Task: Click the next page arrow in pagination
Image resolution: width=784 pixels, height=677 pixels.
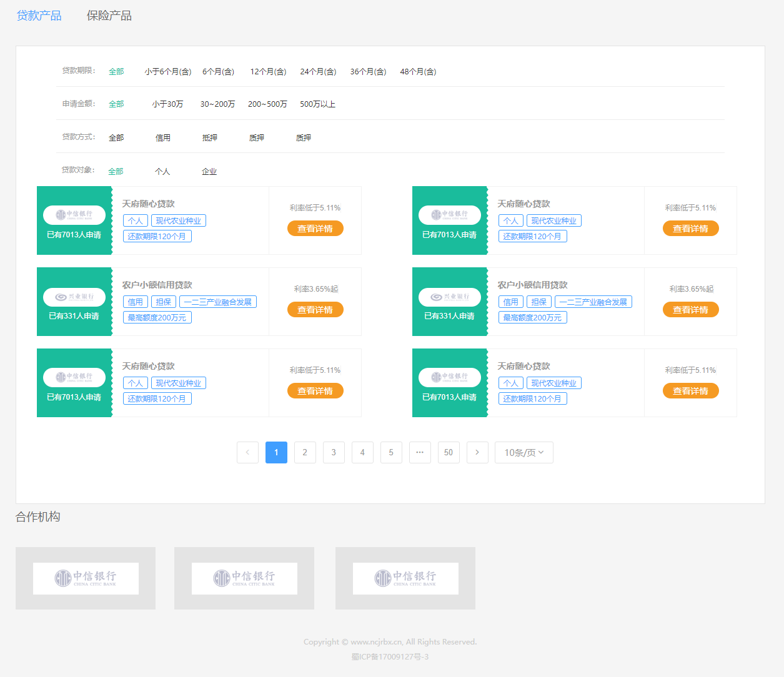Action: coord(477,452)
